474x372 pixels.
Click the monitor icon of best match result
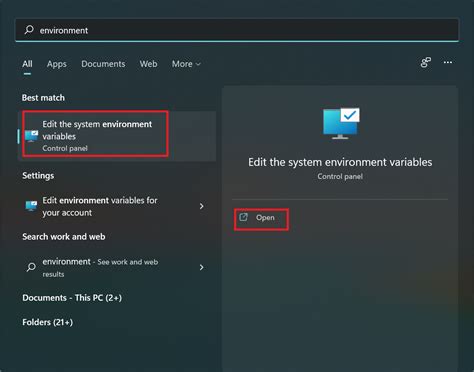(x=31, y=136)
